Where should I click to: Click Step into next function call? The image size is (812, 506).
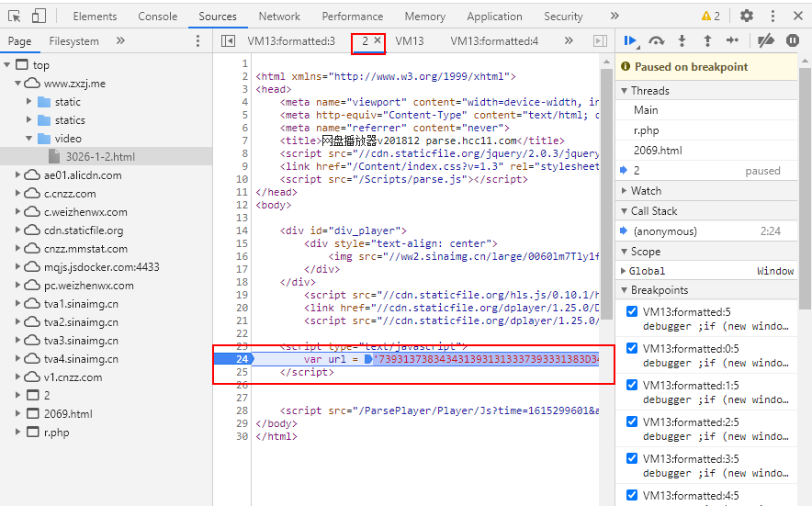click(x=682, y=40)
